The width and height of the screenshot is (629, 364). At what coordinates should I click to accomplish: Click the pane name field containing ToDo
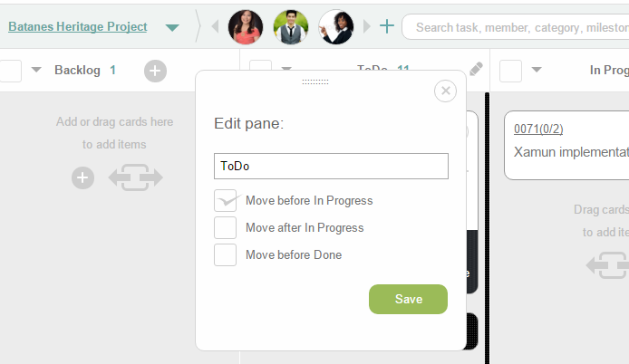331,166
